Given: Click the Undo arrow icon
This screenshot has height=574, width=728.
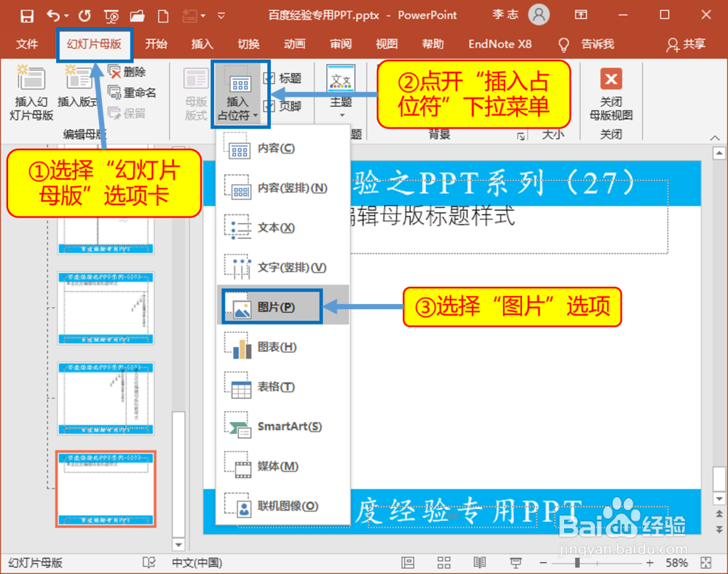Looking at the screenshot, I should 53,16.
